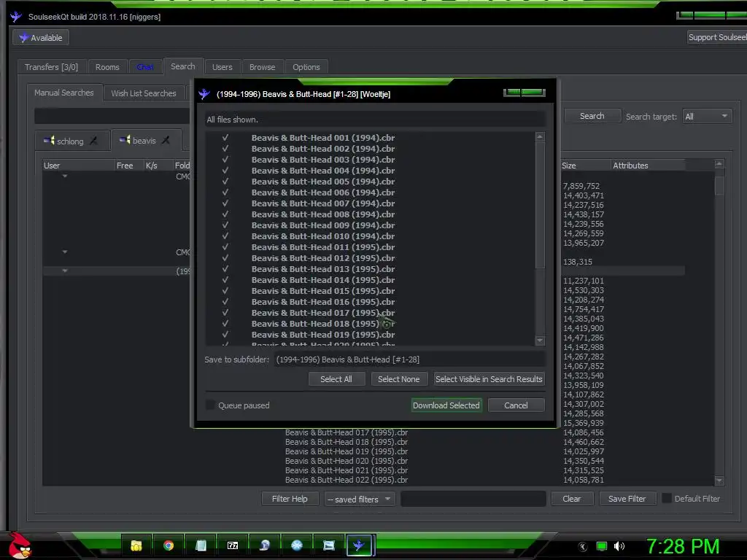Open 7-Zip taskbar icon
The width and height of the screenshot is (747, 560).
[233, 545]
